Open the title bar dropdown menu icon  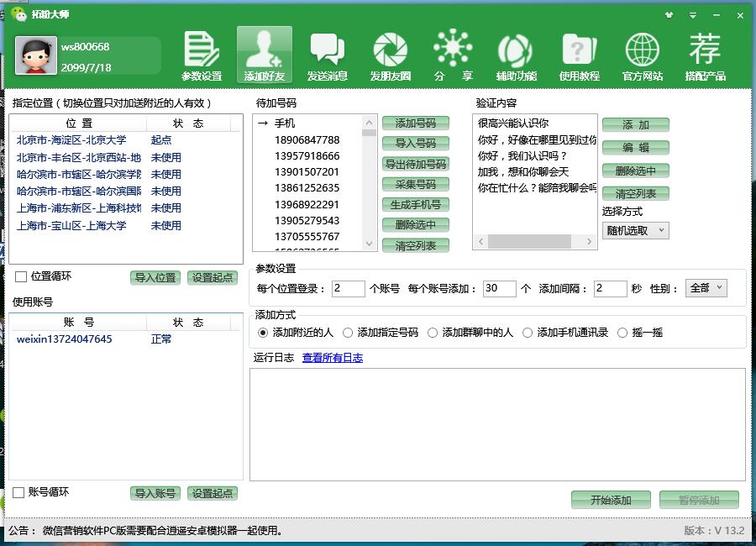693,15
